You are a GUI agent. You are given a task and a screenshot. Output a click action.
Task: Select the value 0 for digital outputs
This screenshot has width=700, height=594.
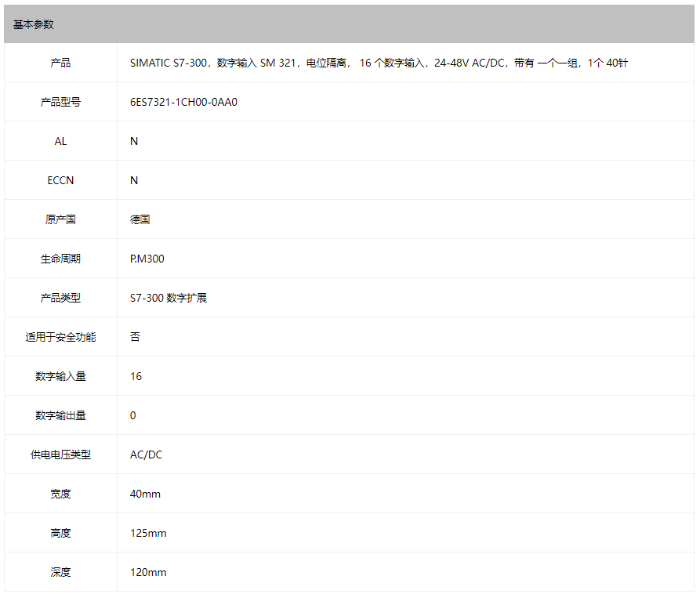(133, 416)
